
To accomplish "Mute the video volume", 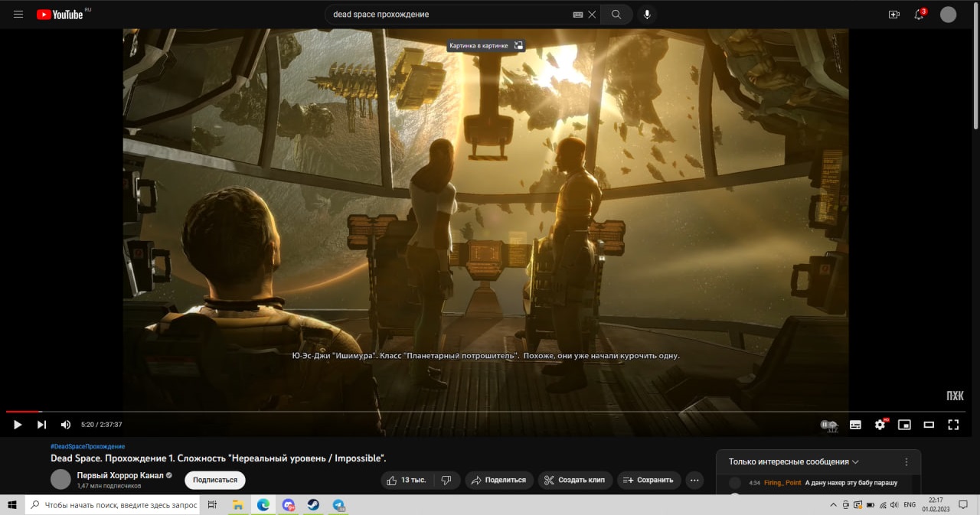I will click(x=66, y=424).
